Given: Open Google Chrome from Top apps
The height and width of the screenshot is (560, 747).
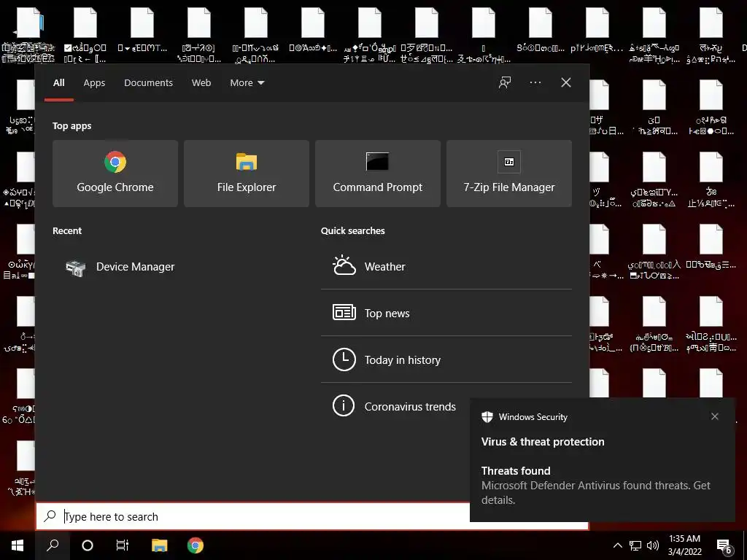Looking at the screenshot, I should coord(115,174).
